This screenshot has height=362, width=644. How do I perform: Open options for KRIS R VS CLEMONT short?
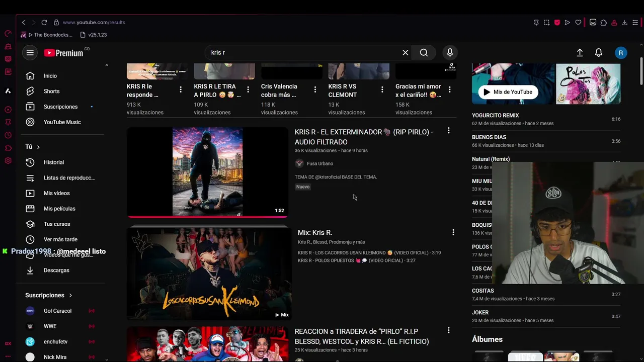(x=382, y=89)
